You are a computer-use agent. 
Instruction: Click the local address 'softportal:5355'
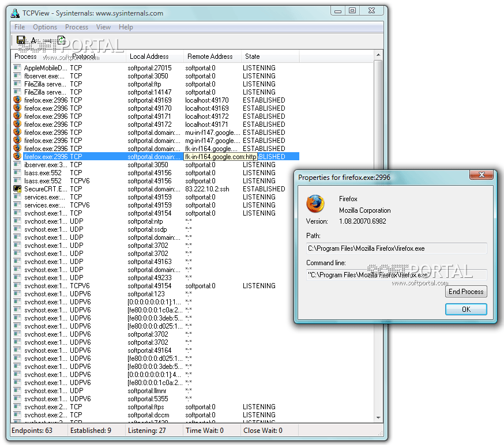point(148,399)
